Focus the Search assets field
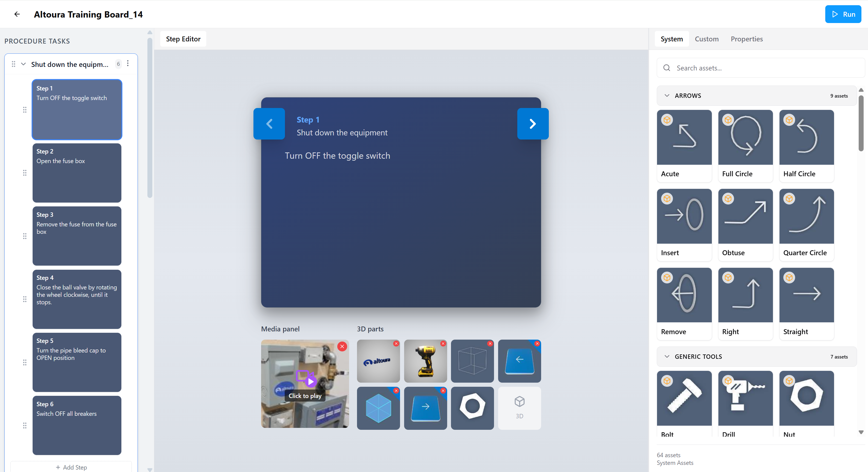Screen dimensions: 868x472 point(761,68)
